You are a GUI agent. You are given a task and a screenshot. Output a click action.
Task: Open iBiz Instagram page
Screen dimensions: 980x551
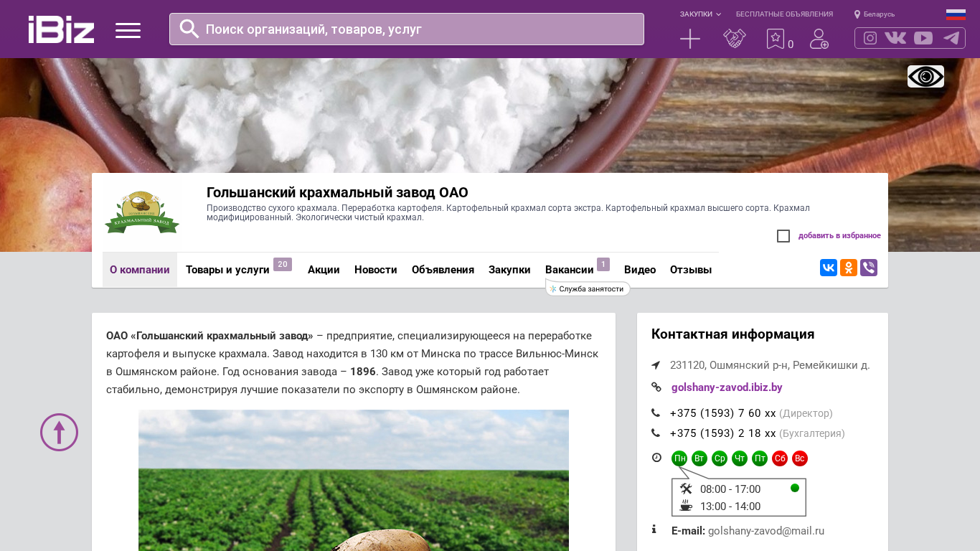click(870, 38)
